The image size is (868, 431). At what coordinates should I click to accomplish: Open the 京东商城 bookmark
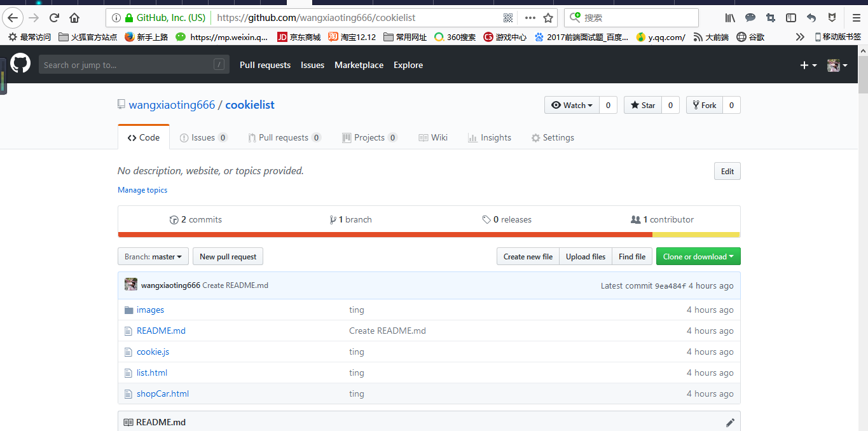click(x=299, y=37)
